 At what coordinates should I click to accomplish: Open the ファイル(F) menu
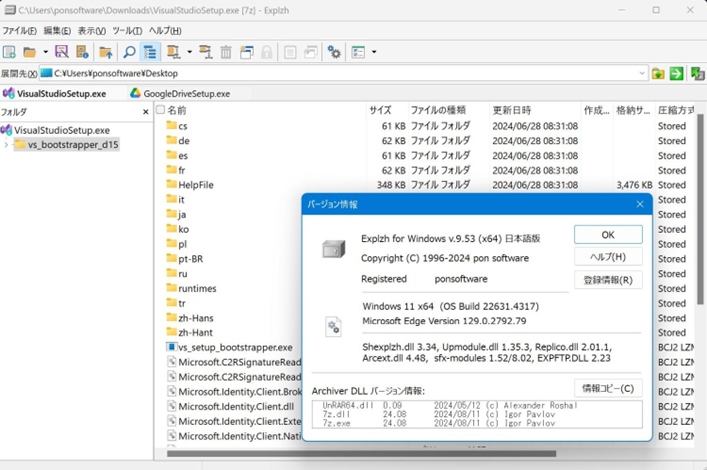point(19,31)
